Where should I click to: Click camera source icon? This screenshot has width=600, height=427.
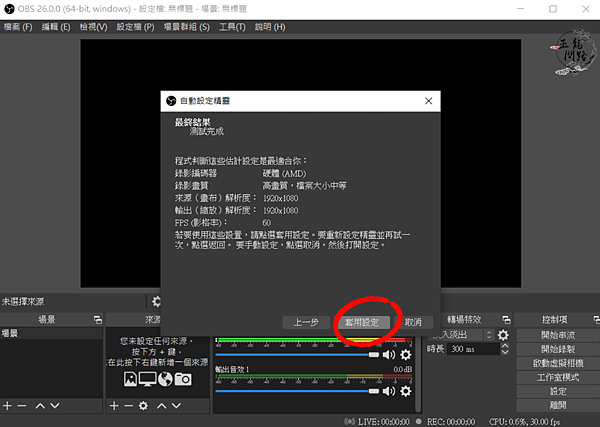point(183,379)
